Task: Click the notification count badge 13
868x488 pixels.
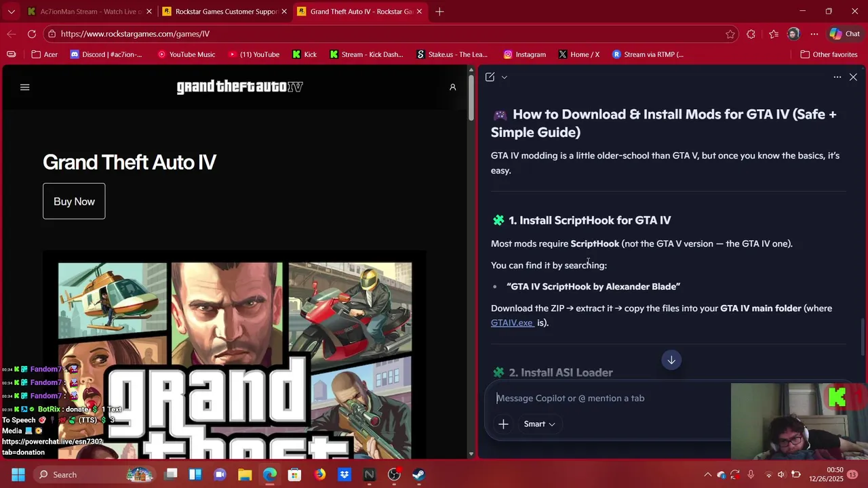Action: (x=854, y=474)
